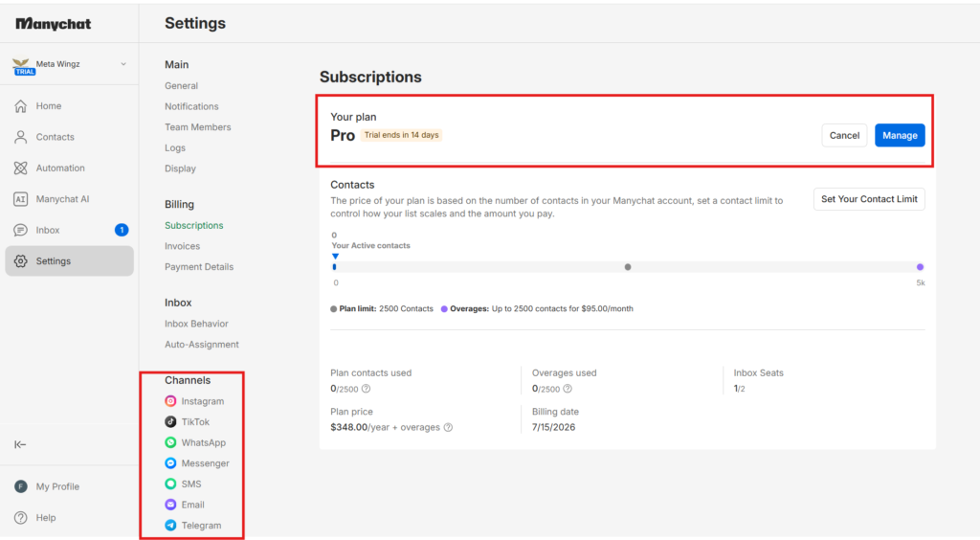Select Team Members under Main settings
Screen dimensions: 980x540
click(x=197, y=127)
